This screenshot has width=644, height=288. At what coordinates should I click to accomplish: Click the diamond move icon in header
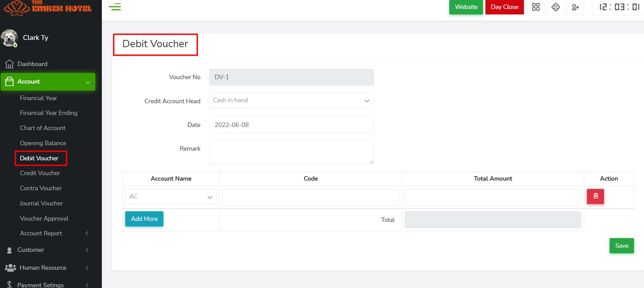pos(556,7)
